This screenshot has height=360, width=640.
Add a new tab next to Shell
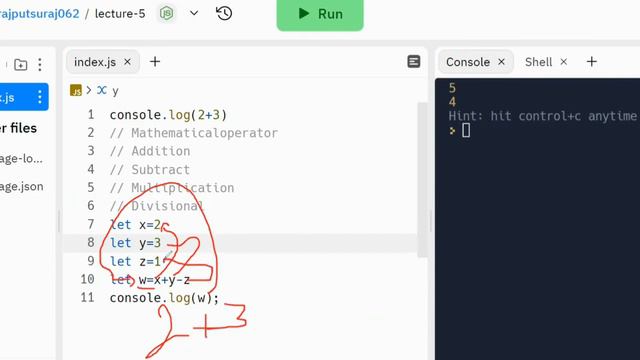click(x=592, y=62)
